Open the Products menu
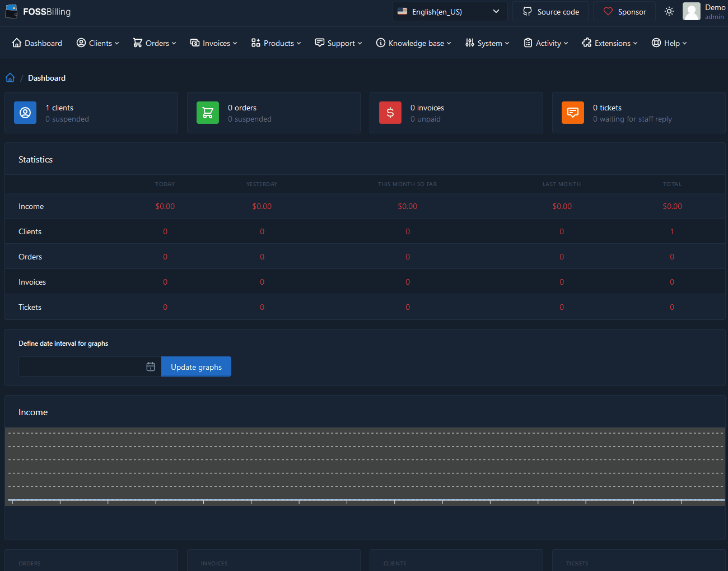The height and width of the screenshot is (571, 728). click(276, 43)
